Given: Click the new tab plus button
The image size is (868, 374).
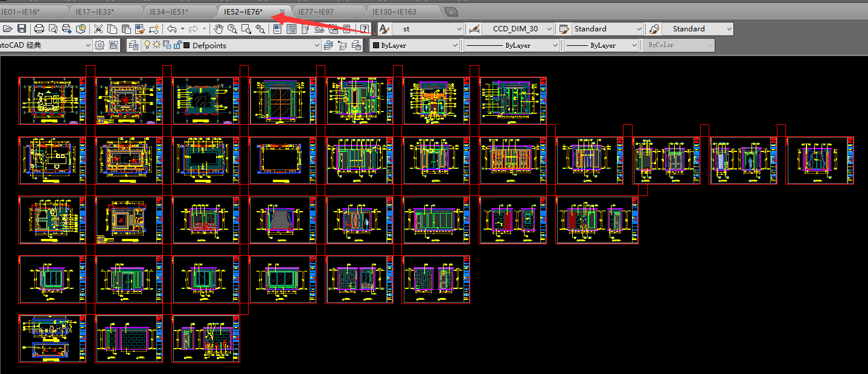Looking at the screenshot, I should 452,11.
